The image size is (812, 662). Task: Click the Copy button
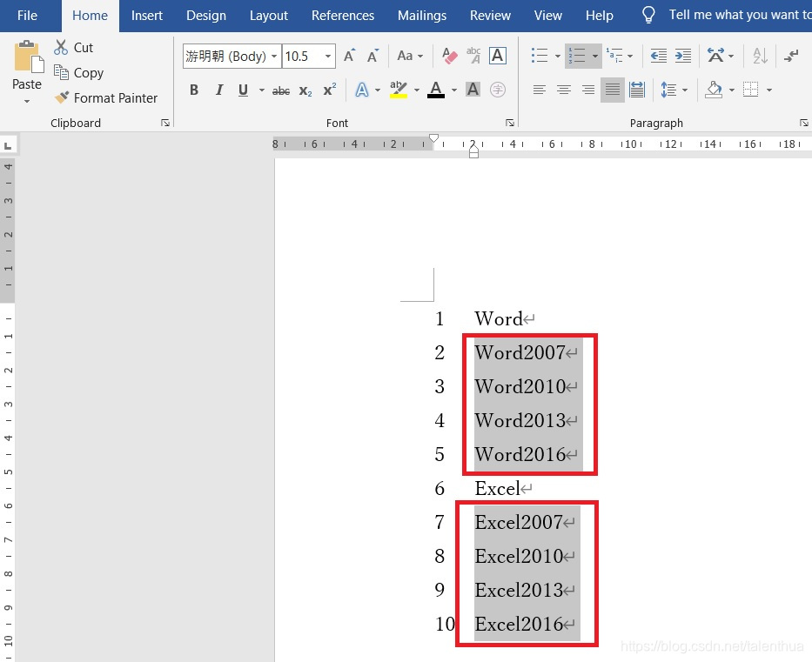pos(78,73)
